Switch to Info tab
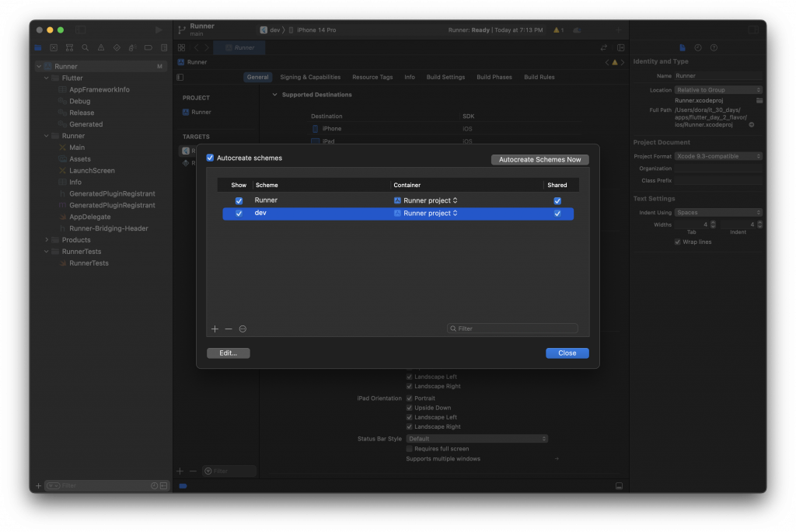796x532 pixels. point(409,77)
